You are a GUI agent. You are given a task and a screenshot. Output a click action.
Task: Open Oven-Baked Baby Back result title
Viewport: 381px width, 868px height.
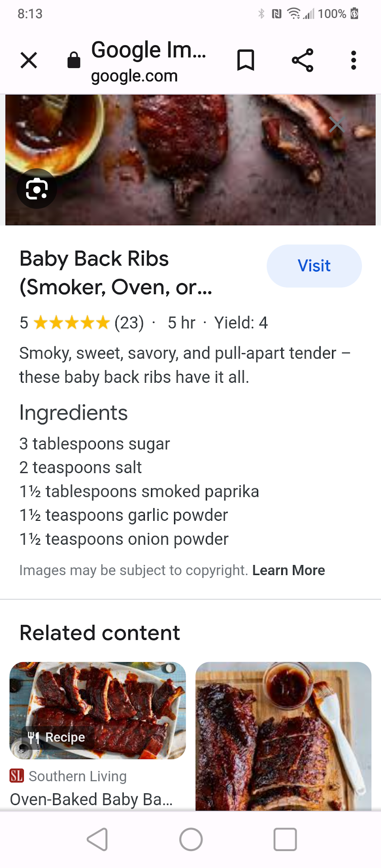click(92, 799)
